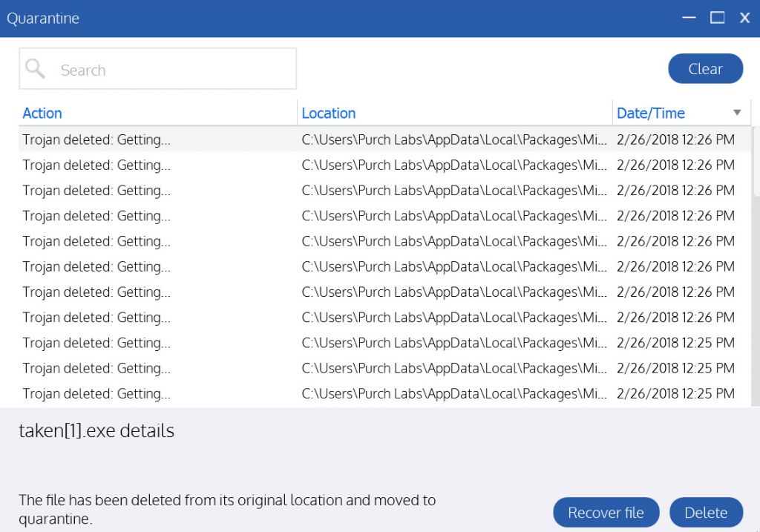Click the magnifying glass search icon
This screenshot has height=532, width=760.
coord(35,69)
